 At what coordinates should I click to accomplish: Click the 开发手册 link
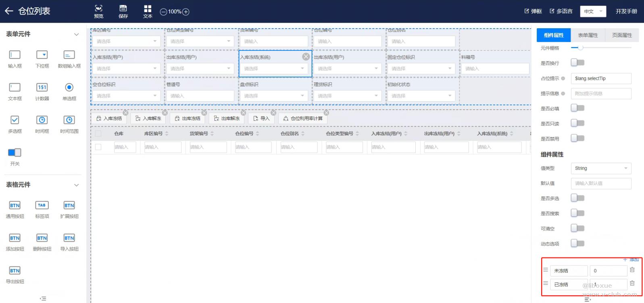626,11
